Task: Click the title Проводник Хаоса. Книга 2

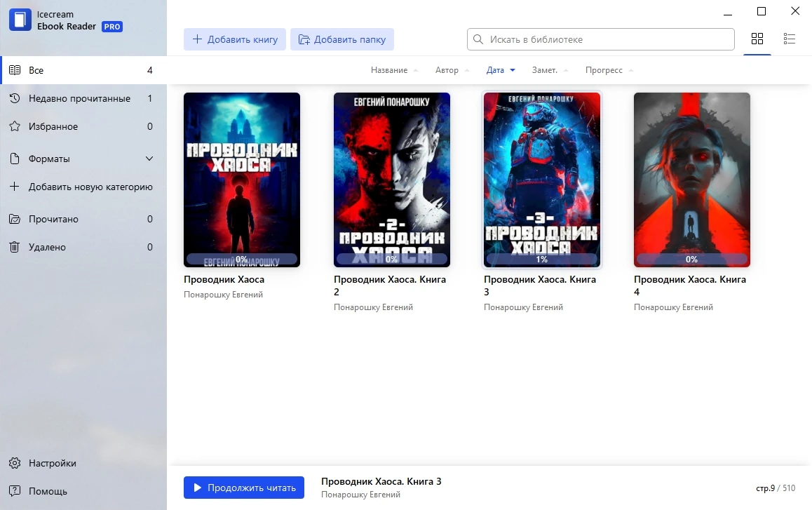Action: (390, 286)
